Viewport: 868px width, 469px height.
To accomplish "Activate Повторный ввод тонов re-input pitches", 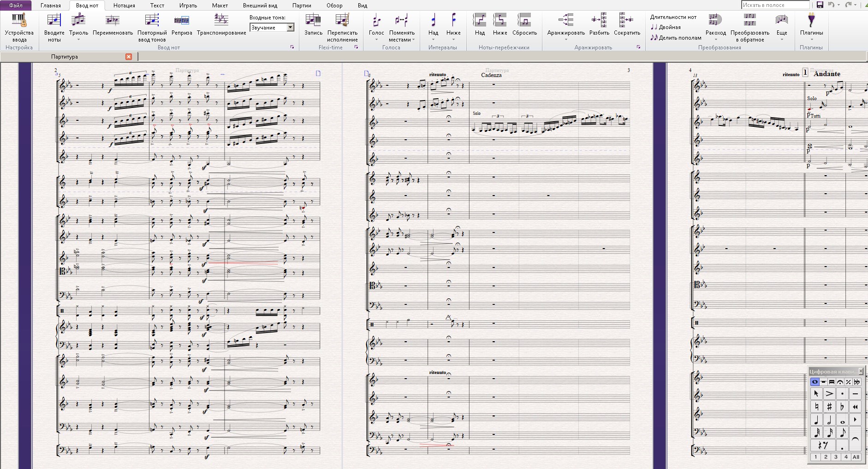I will pos(152,28).
